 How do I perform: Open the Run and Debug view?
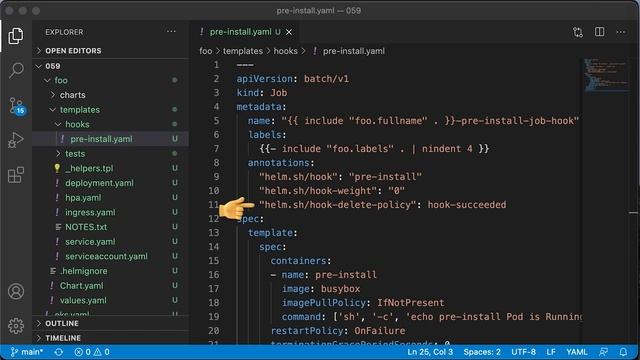pyautogui.click(x=16, y=140)
